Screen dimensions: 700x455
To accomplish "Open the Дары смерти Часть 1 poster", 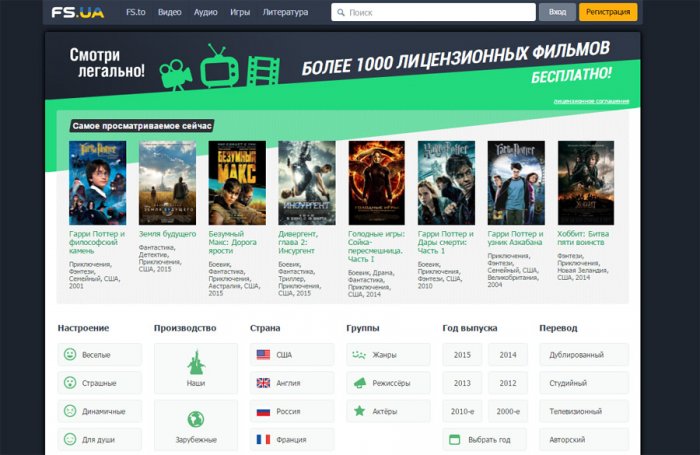I will click(x=446, y=183).
